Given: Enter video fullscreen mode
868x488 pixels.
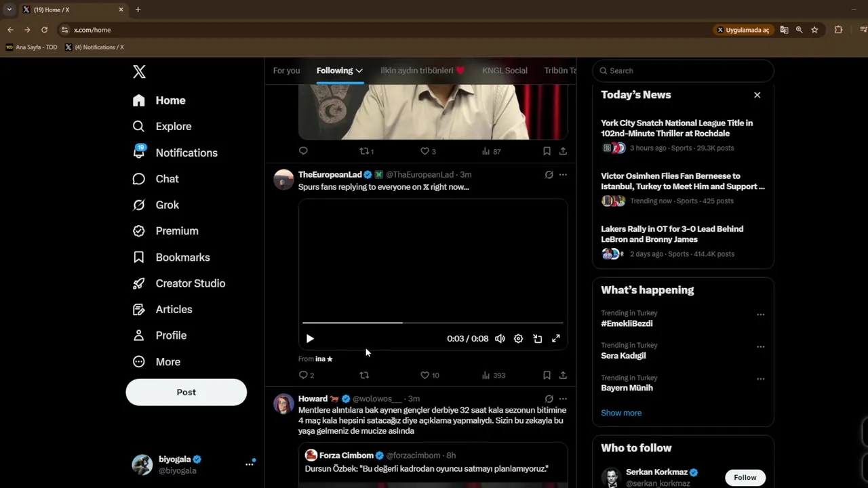Looking at the screenshot, I should coord(555,339).
